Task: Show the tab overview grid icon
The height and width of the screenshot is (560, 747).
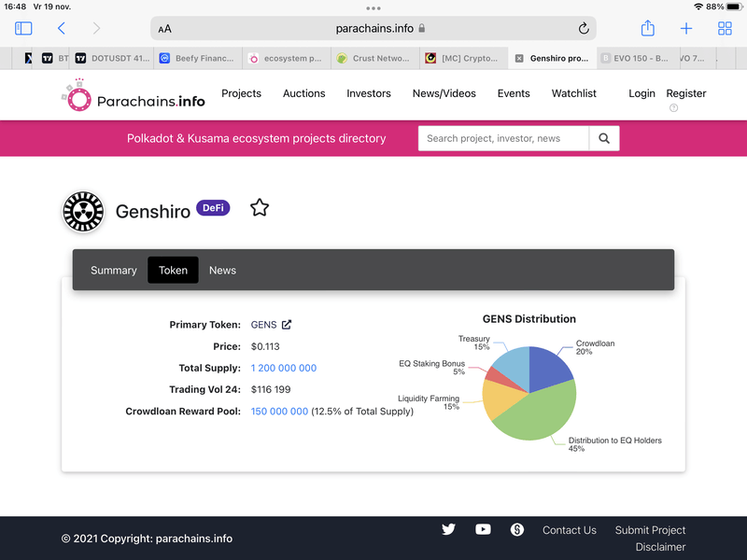Action: coord(725,29)
